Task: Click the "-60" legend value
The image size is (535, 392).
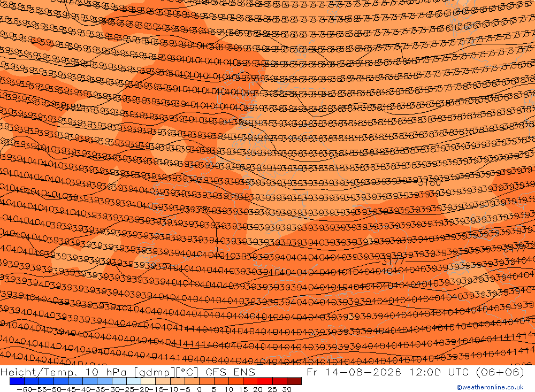Action: 24,389
